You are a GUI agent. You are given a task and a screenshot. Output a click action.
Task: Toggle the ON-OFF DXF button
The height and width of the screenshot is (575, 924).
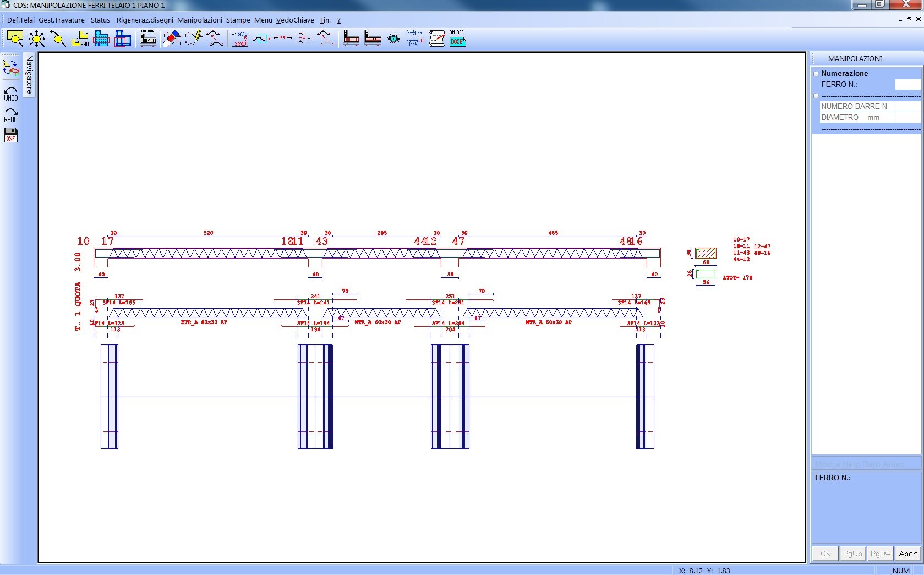457,39
